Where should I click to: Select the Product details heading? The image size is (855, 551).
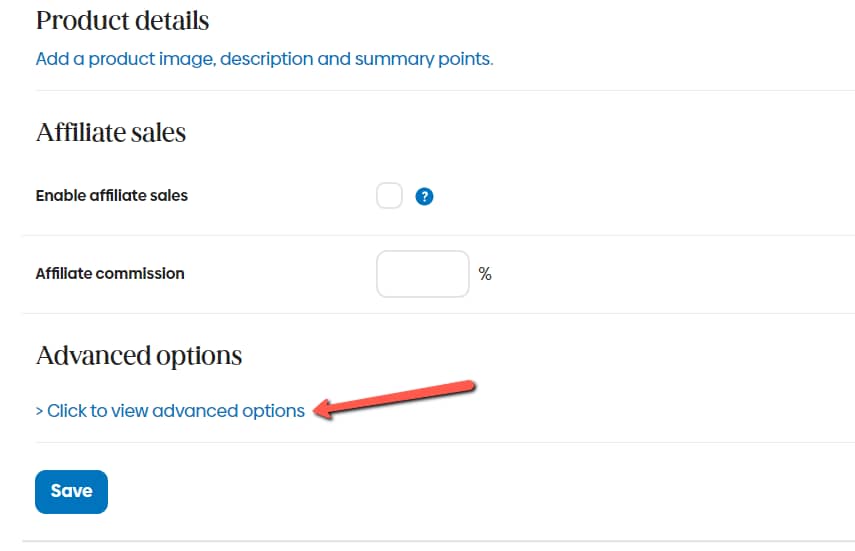pyautogui.click(x=123, y=21)
